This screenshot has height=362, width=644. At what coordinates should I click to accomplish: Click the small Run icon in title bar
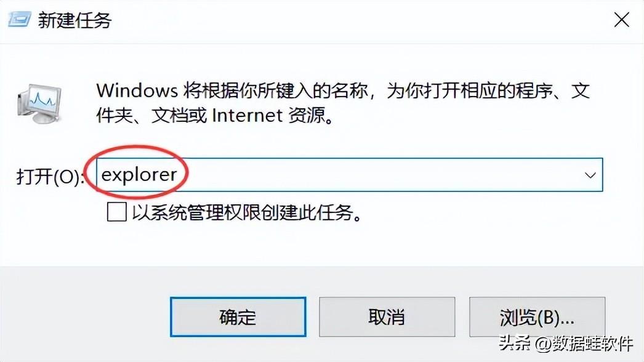click(19, 20)
